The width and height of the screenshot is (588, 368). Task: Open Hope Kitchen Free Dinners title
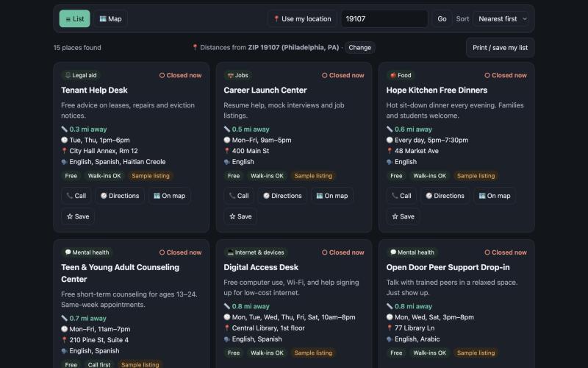437,90
